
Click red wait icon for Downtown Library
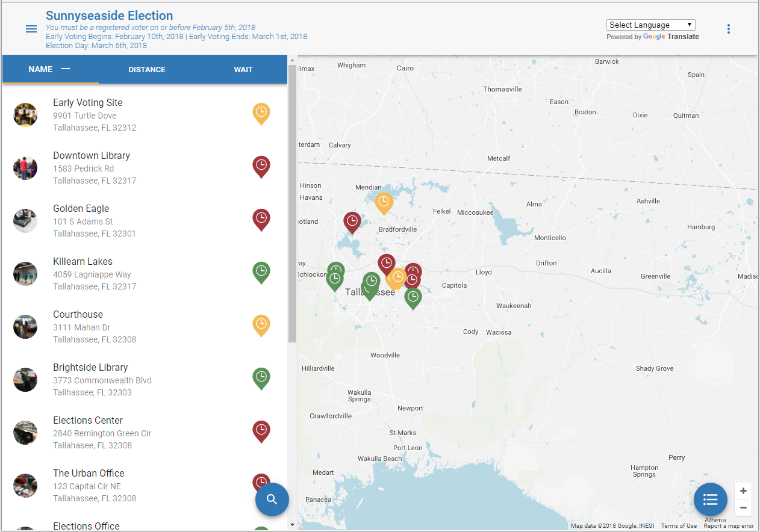coord(261,166)
